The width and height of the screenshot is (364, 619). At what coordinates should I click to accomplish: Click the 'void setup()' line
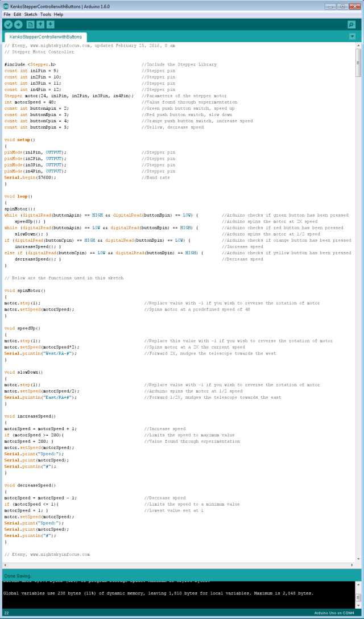[x=20, y=140]
